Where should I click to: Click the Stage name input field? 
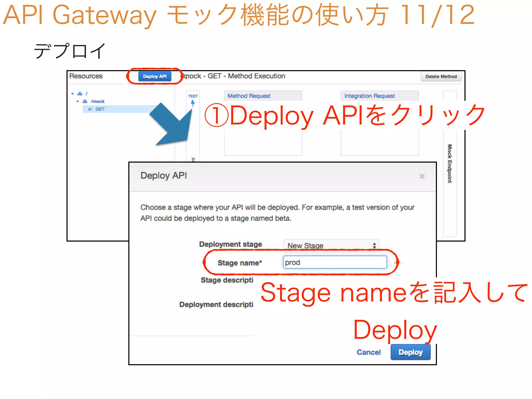coord(335,262)
